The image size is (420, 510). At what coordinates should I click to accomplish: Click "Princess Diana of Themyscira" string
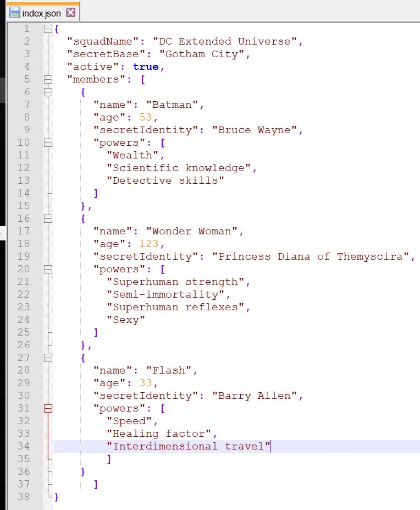coord(311,256)
